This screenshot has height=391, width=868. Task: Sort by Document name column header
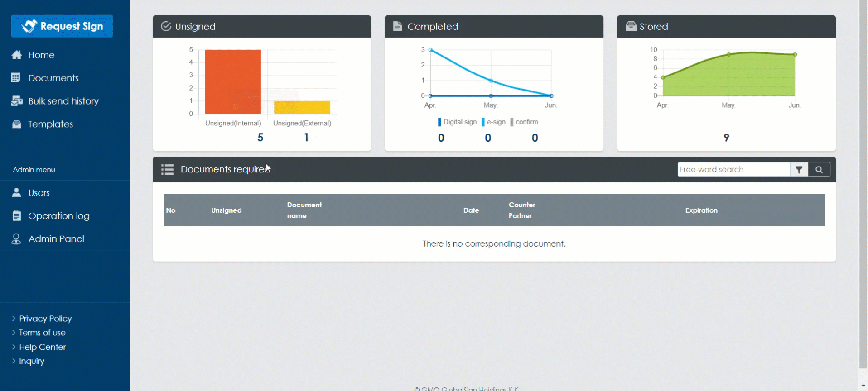304,210
